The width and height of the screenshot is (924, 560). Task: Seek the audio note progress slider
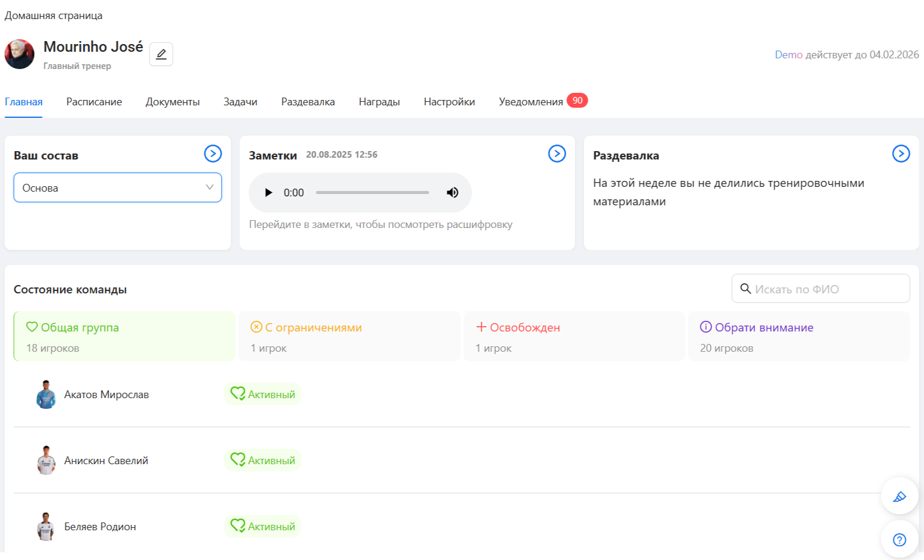[372, 192]
